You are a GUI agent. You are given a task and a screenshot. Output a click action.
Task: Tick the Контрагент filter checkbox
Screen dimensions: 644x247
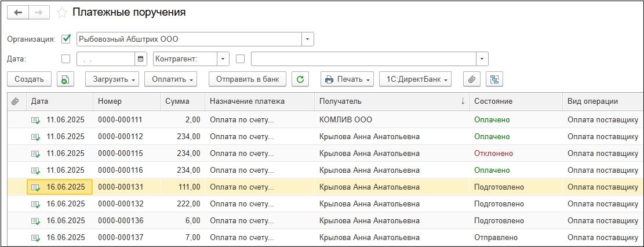click(241, 59)
